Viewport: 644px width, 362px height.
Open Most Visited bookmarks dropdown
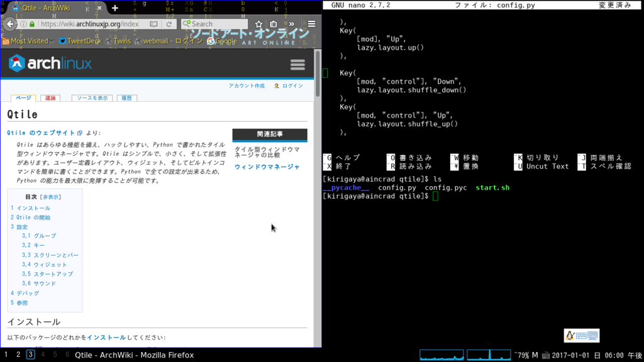tap(28, 41)
